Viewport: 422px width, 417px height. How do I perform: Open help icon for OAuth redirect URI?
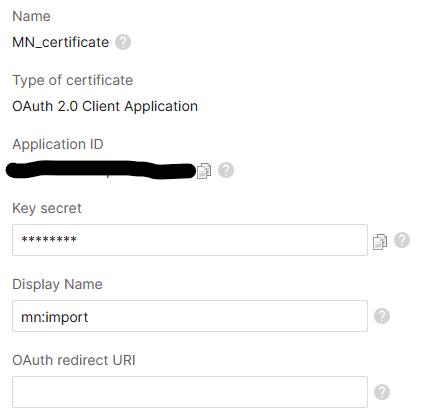pyautogui.click(x=382, y=392)
